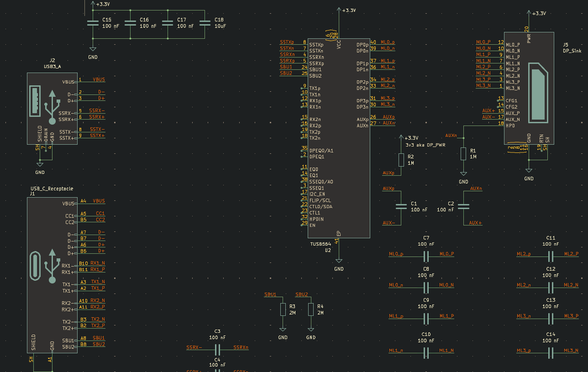The image size is (588, 372).
Task: Select the R2 1M resistor
Action: (401, 160)
